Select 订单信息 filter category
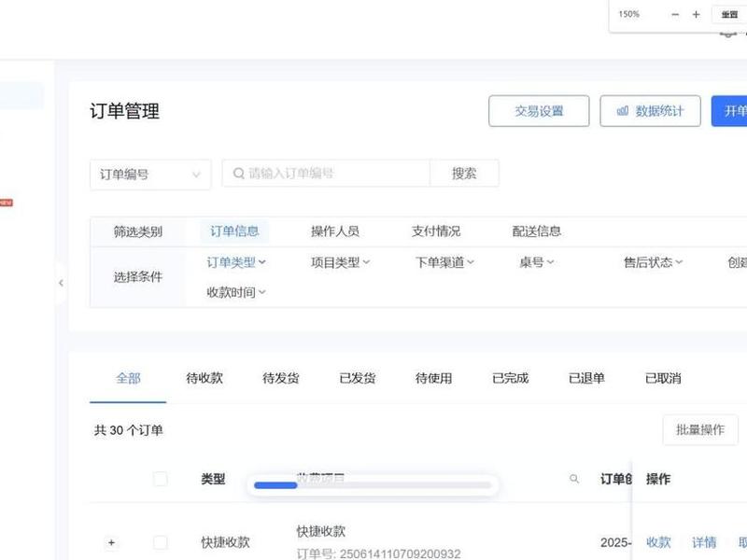 [x=234, y=231]
